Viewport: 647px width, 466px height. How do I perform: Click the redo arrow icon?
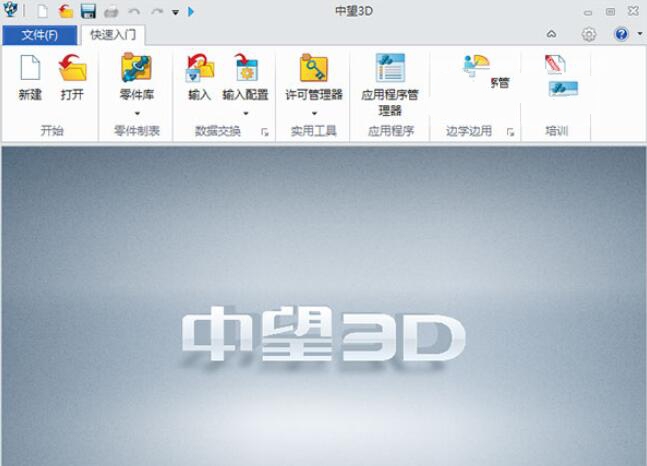pyautogui.click(x=157, y=12)
